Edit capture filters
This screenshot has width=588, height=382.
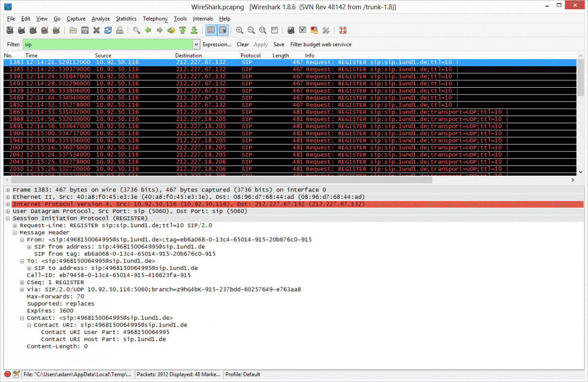(291, 30)
